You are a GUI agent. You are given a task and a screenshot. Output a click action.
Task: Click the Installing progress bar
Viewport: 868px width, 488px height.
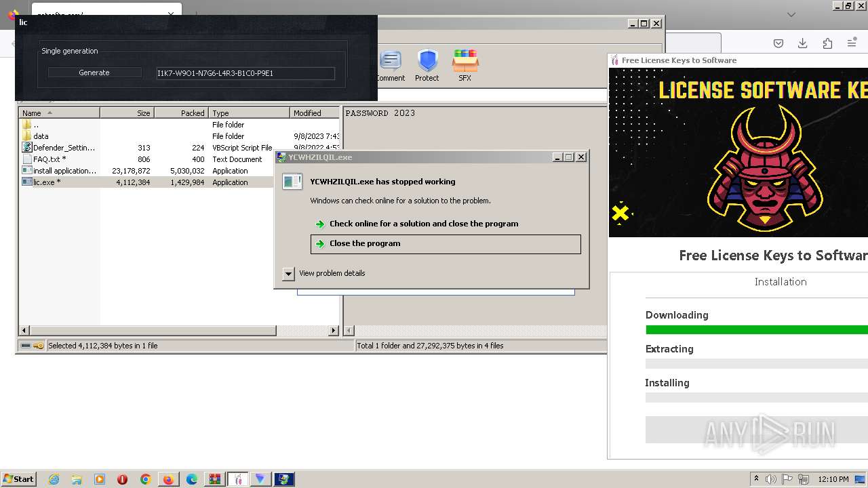(x=757, y=398)
